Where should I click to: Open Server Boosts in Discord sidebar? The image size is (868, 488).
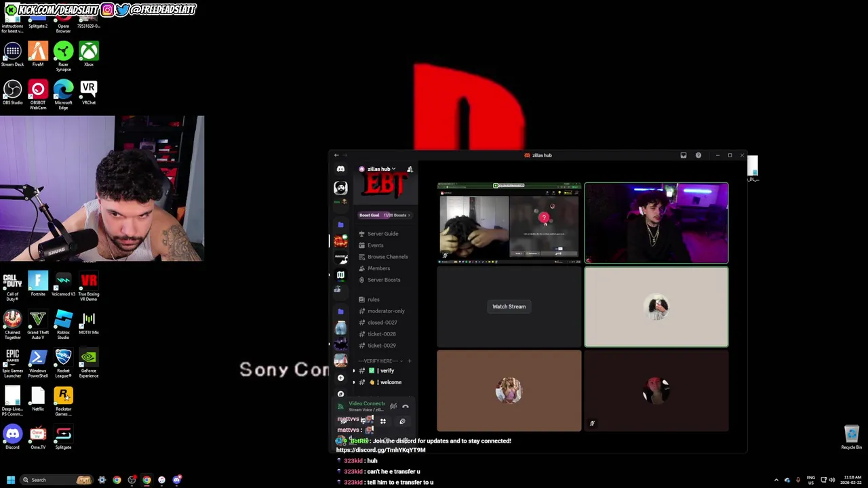[x=384, y=280]
